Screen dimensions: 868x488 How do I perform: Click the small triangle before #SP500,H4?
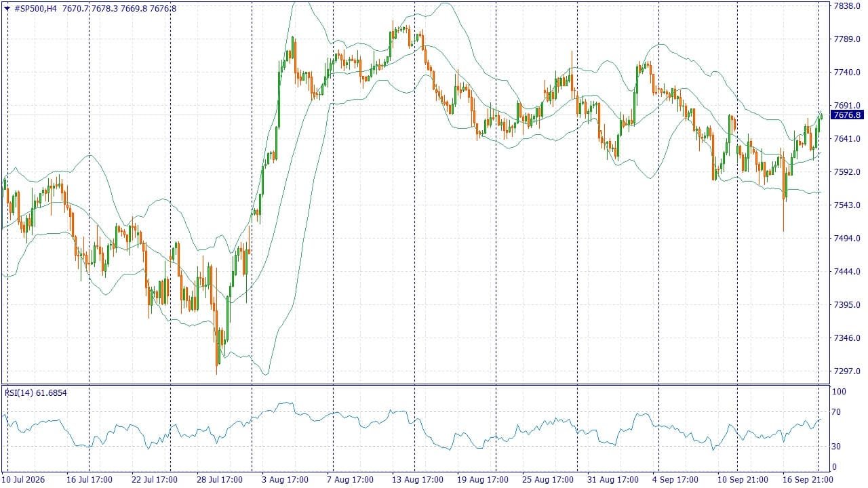pos(7,9)
